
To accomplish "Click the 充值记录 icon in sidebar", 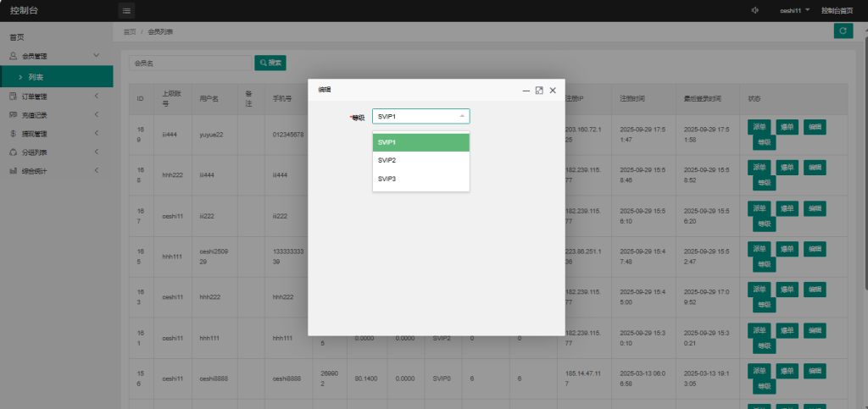I will point(14,114).
